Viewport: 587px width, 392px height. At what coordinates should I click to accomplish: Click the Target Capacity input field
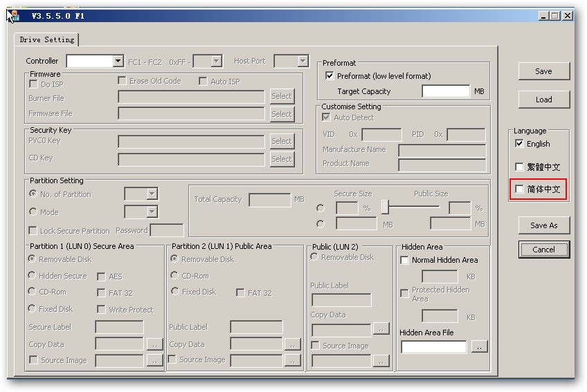pyautogui.click(x=446, y=91)
